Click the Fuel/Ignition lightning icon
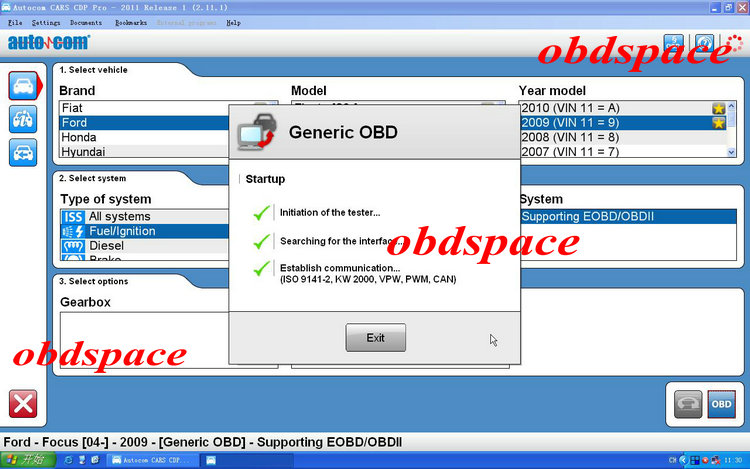The width and height of the screenshot is (750, 469). 73,231
